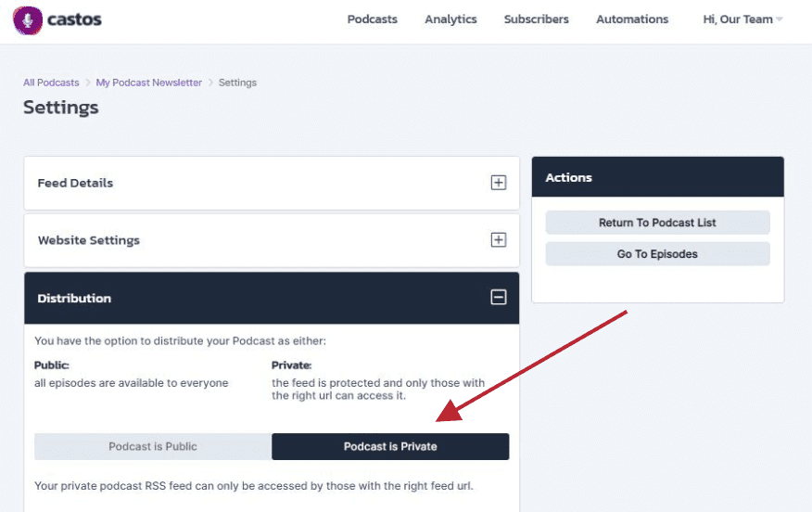Follow the All Podcasts breadcrumb link
Image resolution: width=812 pixels, height=512 pixels.
[51, 83]
